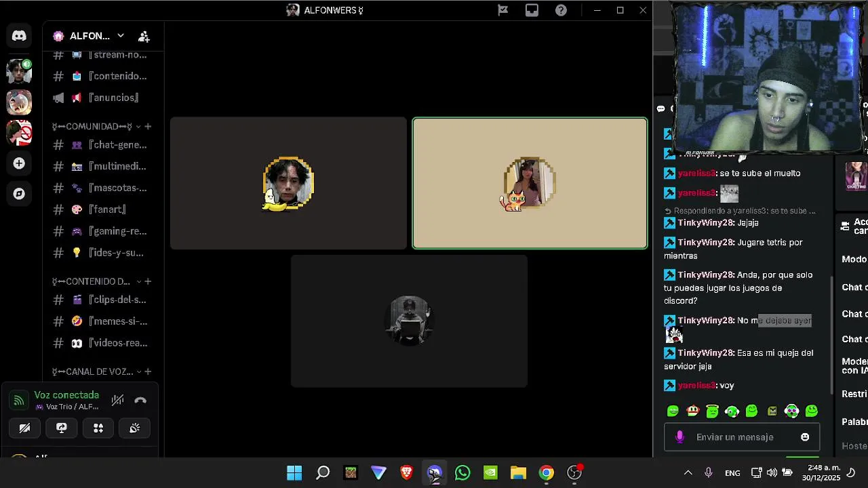Open the anuncios announcement channel
Viewport: 868px width, 488px height.
(102, 98)
